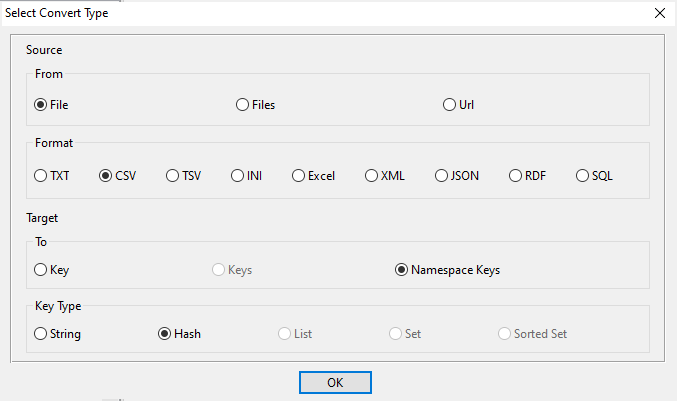Choose SQL as the format
The width and height of the screenshot is (677, 401).
(x=583, y=176)
